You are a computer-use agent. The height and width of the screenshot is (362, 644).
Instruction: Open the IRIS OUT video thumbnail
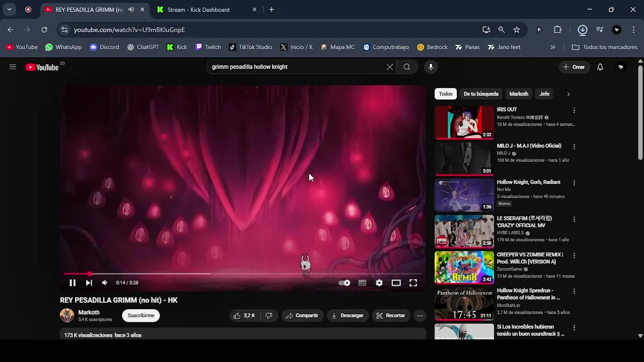point(464,123)
